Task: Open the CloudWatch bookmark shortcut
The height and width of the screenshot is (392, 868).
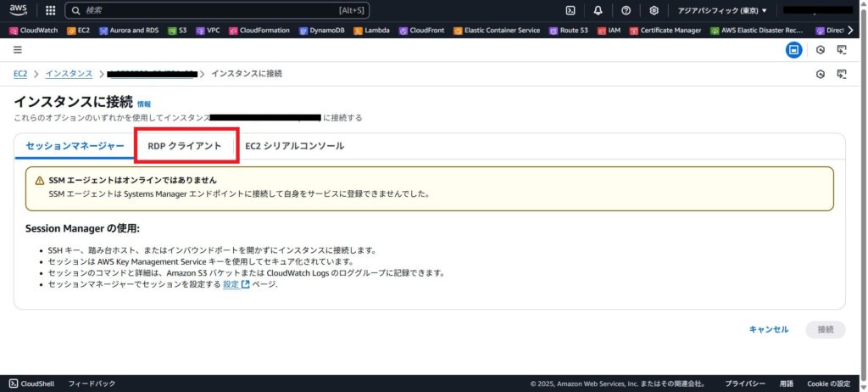Action: 34,31
